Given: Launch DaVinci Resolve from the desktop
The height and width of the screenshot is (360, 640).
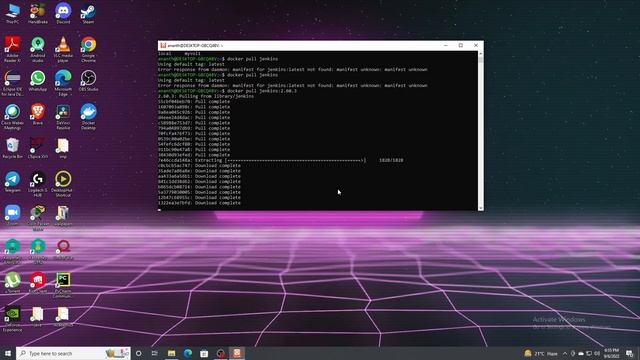Looking at the screenshot, I should 63,117.
